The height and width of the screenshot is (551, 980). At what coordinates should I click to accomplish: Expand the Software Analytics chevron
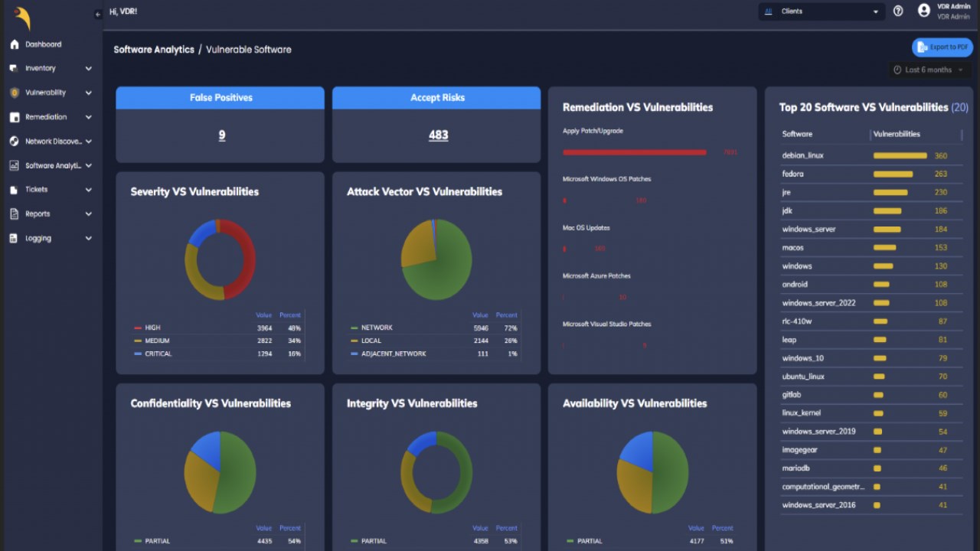click(89, 165)
